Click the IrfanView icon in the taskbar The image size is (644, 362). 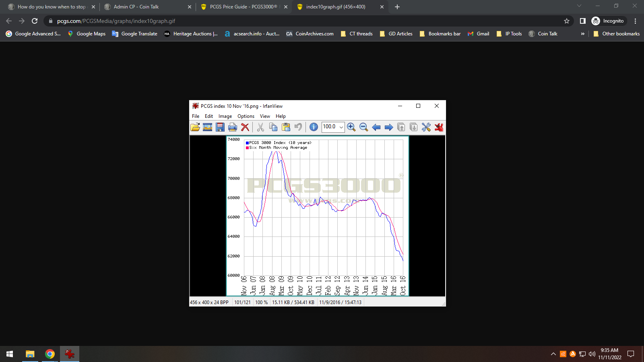click(x=70, y=354)
